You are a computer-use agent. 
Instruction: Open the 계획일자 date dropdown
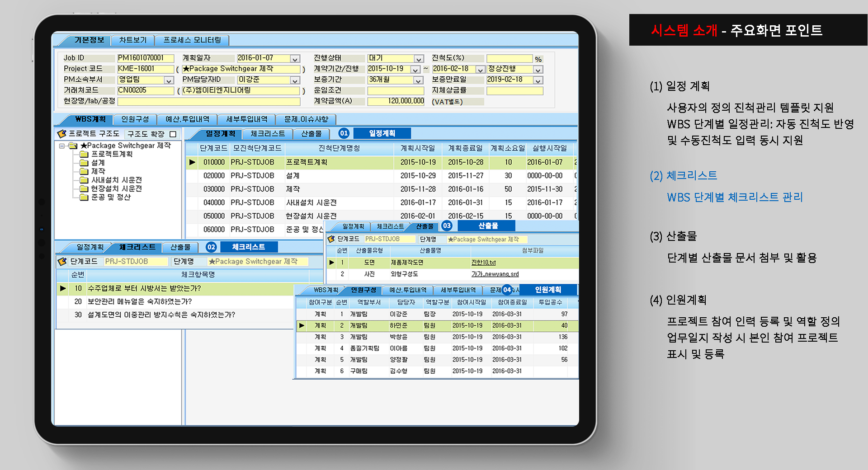(x=295, y=59)
